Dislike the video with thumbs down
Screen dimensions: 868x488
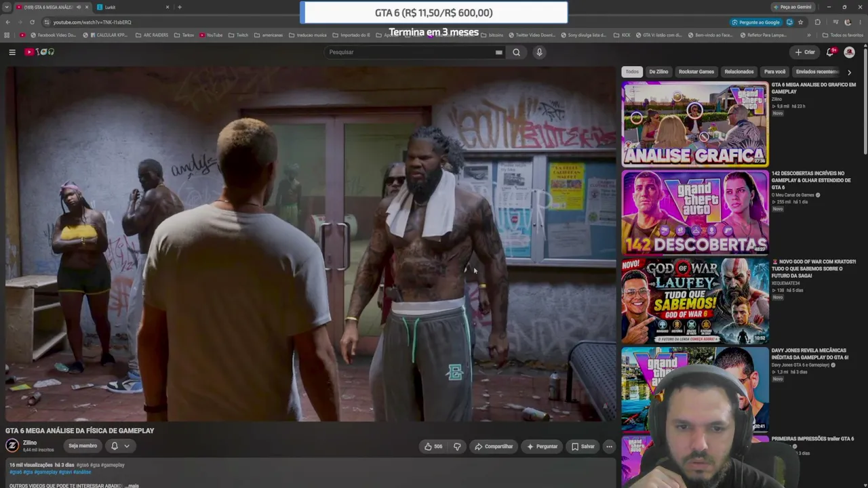(x=457, y=447)
